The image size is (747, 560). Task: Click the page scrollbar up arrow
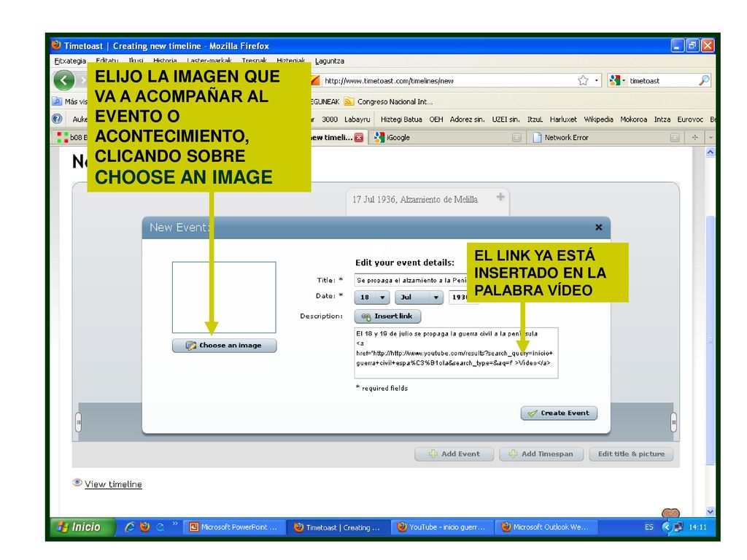click(711, 152)
